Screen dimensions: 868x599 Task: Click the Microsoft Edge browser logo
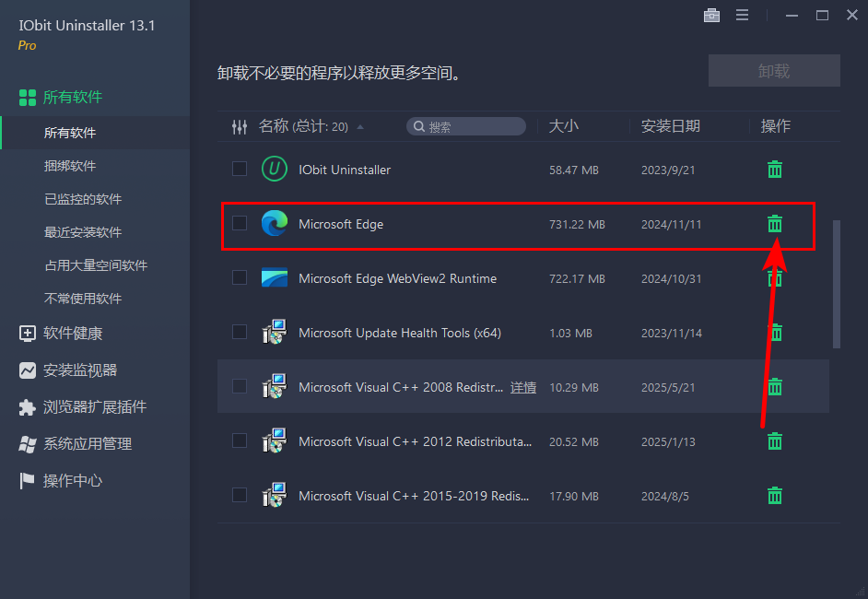274,223
